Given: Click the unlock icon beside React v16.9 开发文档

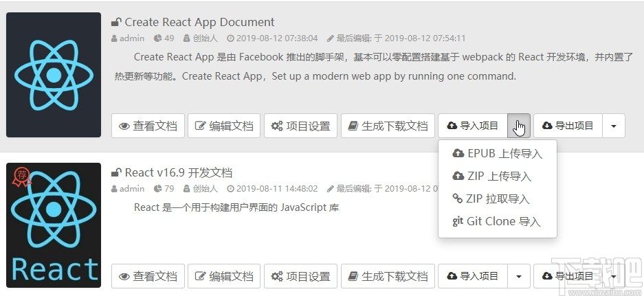Looking at the screenshot, I should tap(117, 172).
